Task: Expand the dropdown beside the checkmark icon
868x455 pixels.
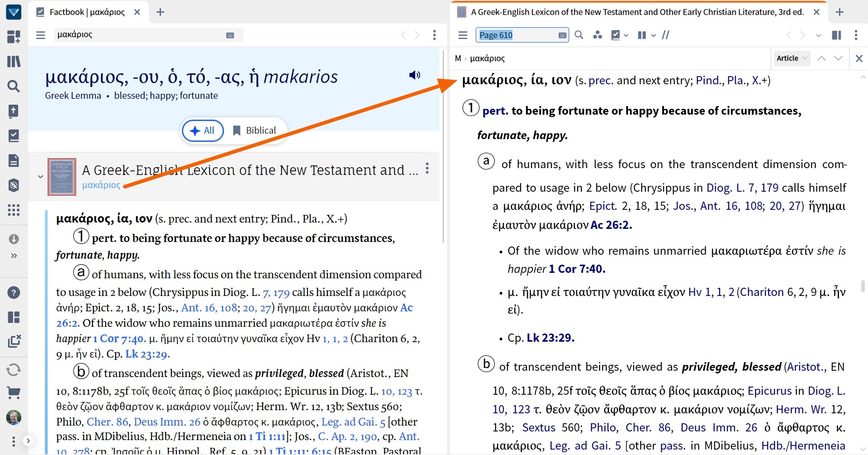Action: coord(626,35)
